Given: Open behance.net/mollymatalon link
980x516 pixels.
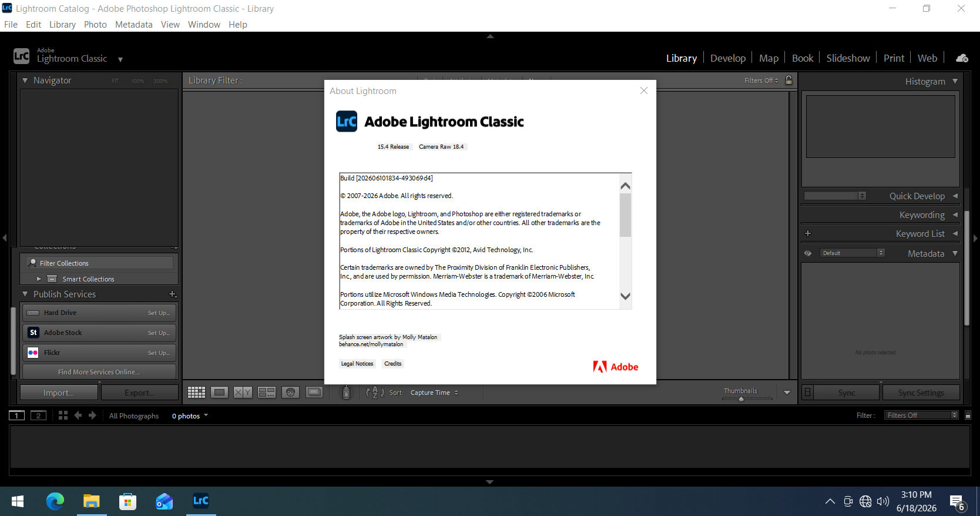Looking at the screenshot, I should [x=371, y=344].
